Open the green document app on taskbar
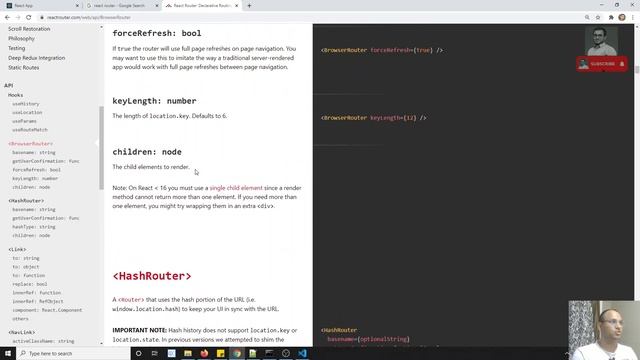This screenshot has width=640, height=360. (253, 353)
